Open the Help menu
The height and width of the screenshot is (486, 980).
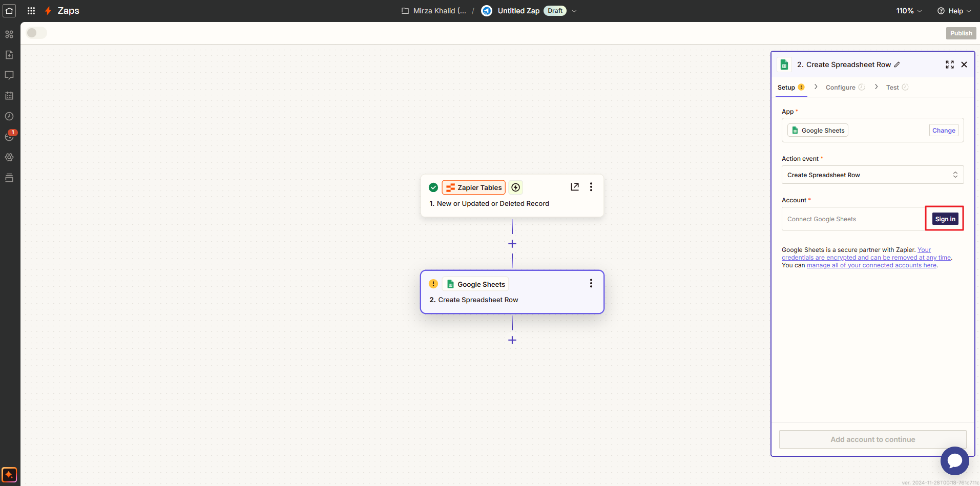tap(954, 11)
